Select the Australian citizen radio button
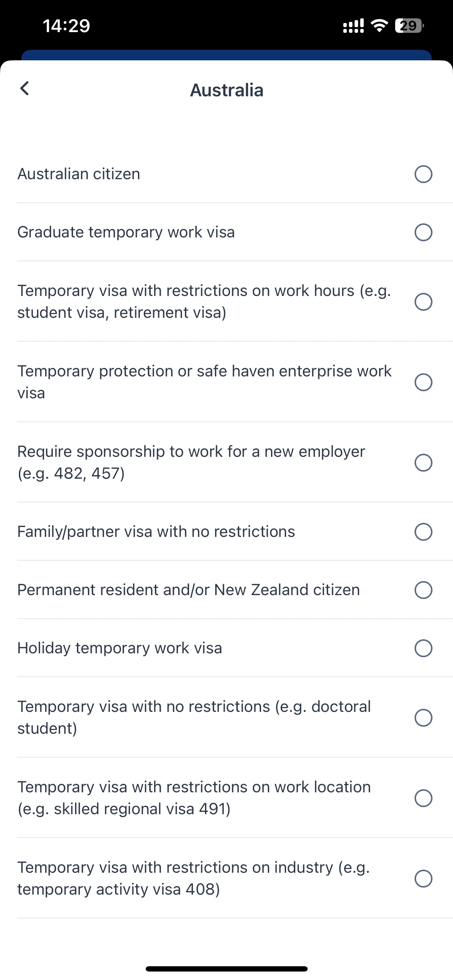The width and height of the screenshot is (453, 980). [x=423, y=174]
